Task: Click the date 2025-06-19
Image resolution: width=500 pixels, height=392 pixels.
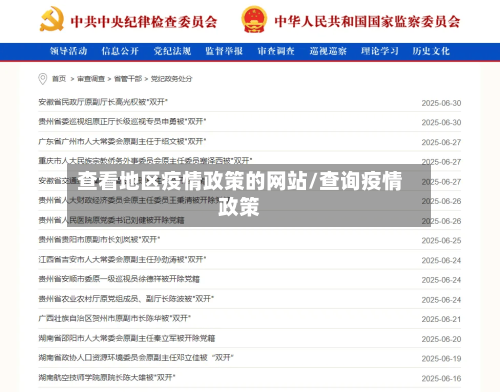Action: 441,359
